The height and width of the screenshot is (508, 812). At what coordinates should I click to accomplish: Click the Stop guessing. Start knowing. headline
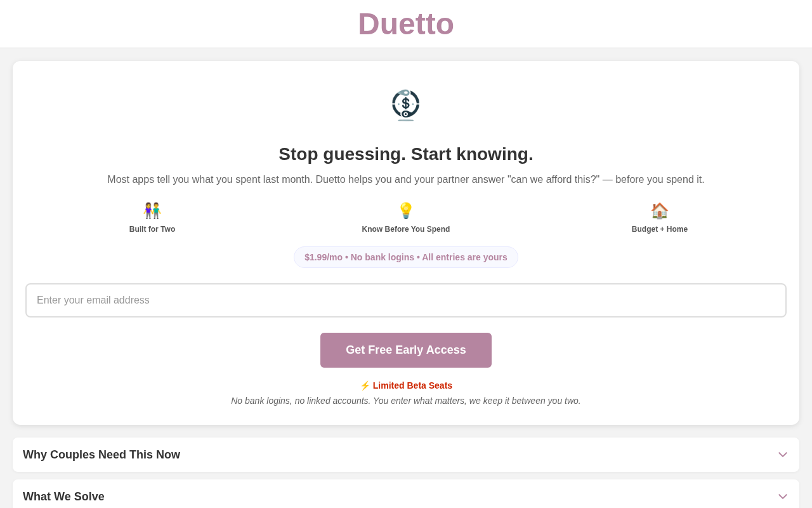coord(406,154)
